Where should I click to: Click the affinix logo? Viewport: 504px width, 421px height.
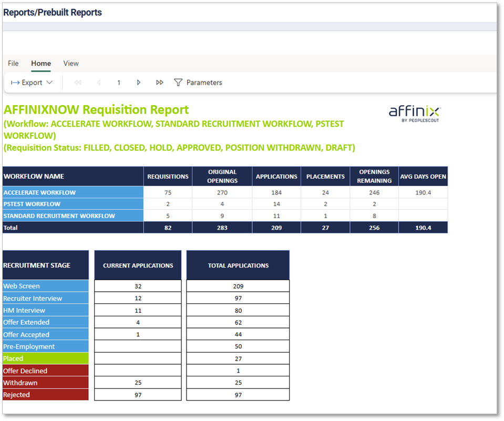point(415,113)
